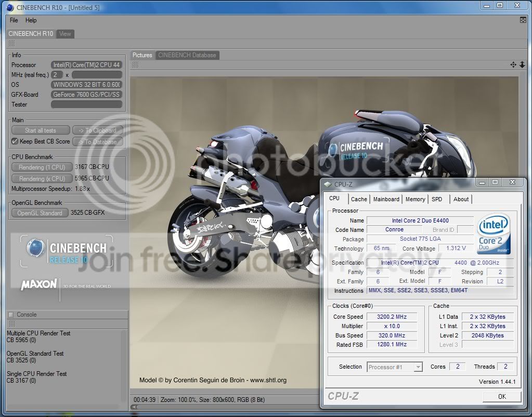
Task: Run the OpenGL Standard benchmark
Action: 40,213
